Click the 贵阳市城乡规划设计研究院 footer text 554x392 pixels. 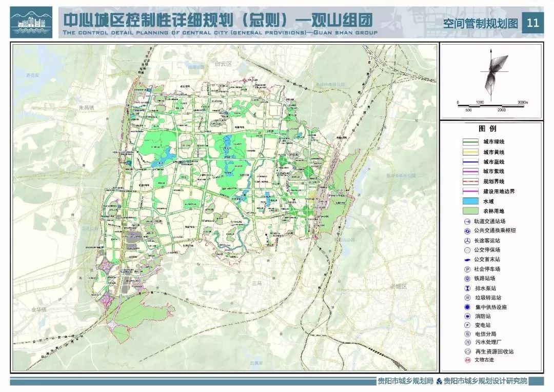click(x=485, y=381)
